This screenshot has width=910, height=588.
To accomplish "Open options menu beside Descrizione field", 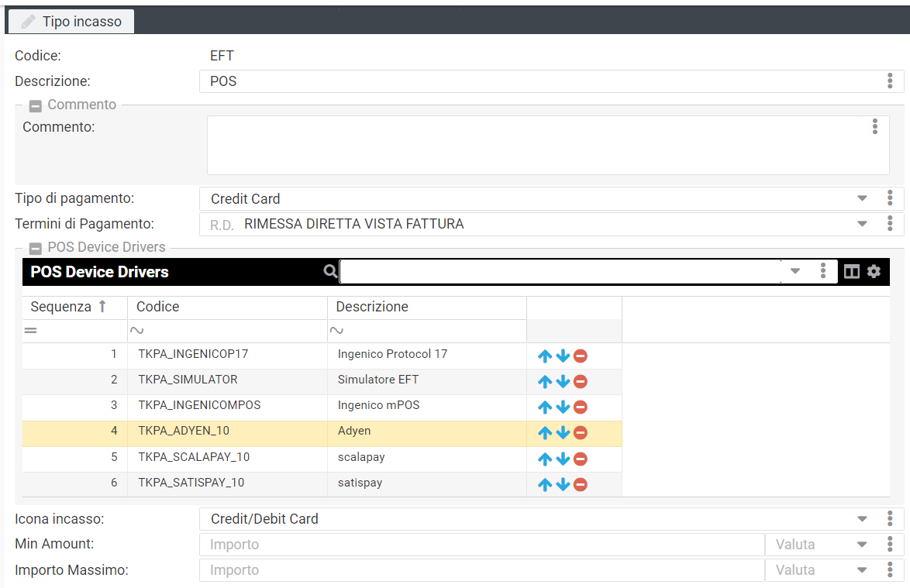I will click(890, 81).
